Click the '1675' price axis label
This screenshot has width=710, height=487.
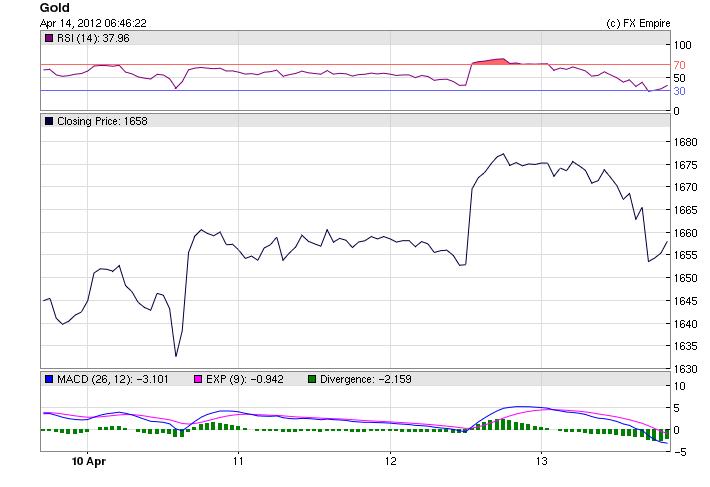(x=686, y=165)
